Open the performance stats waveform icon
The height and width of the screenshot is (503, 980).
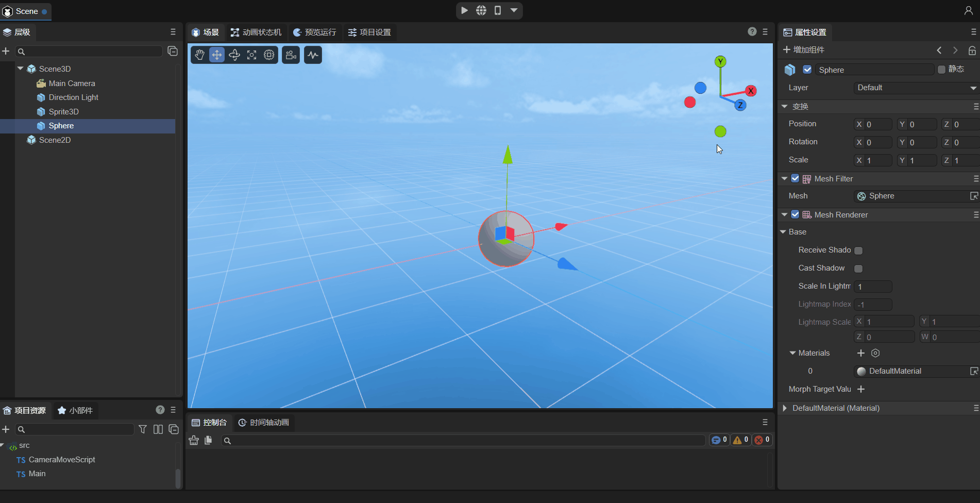313,55
